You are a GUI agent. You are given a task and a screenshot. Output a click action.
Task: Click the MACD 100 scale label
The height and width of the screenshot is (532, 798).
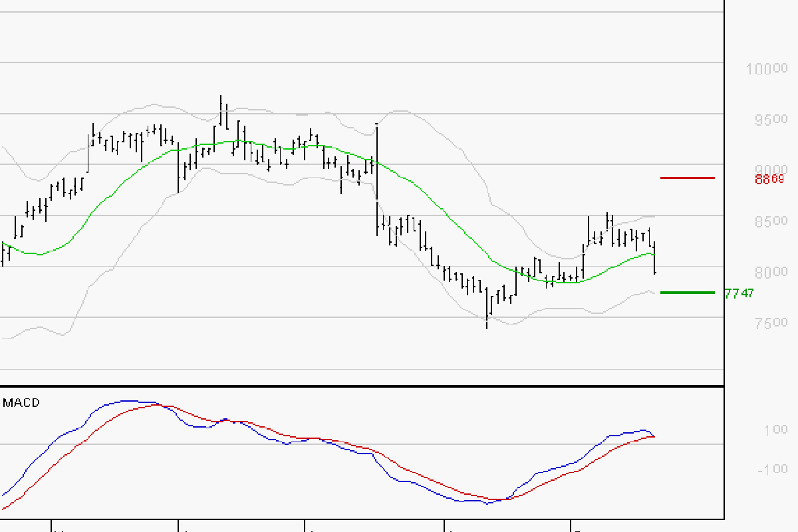[x=775, y=430]
